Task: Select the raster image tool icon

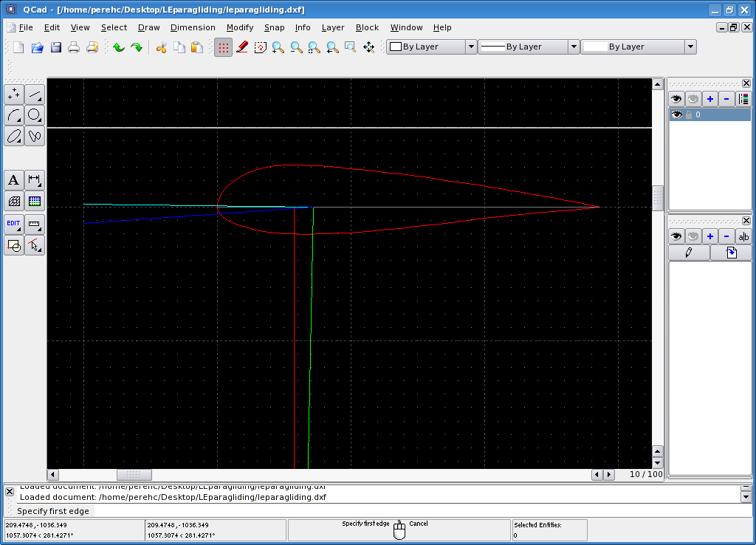Action: 35,201
